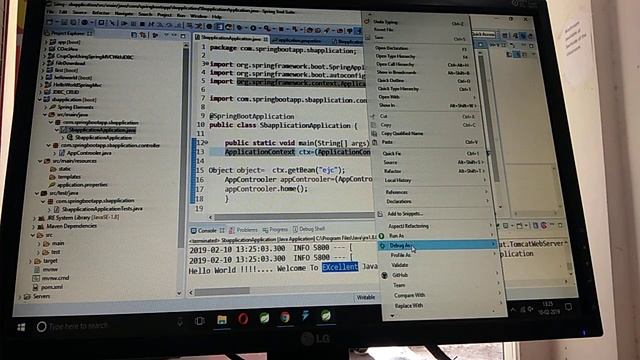Select Quick Fix from context menu

391,153
